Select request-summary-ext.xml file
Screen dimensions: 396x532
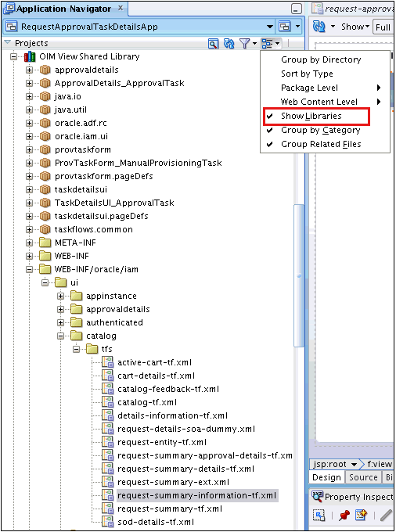point(174,482)
